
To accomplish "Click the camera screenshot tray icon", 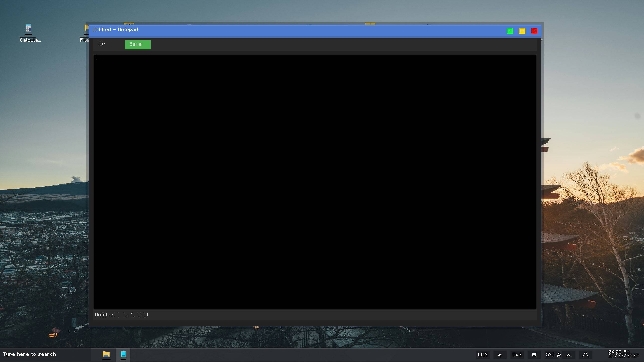I will pyautogui.click(x=568, y=355).
